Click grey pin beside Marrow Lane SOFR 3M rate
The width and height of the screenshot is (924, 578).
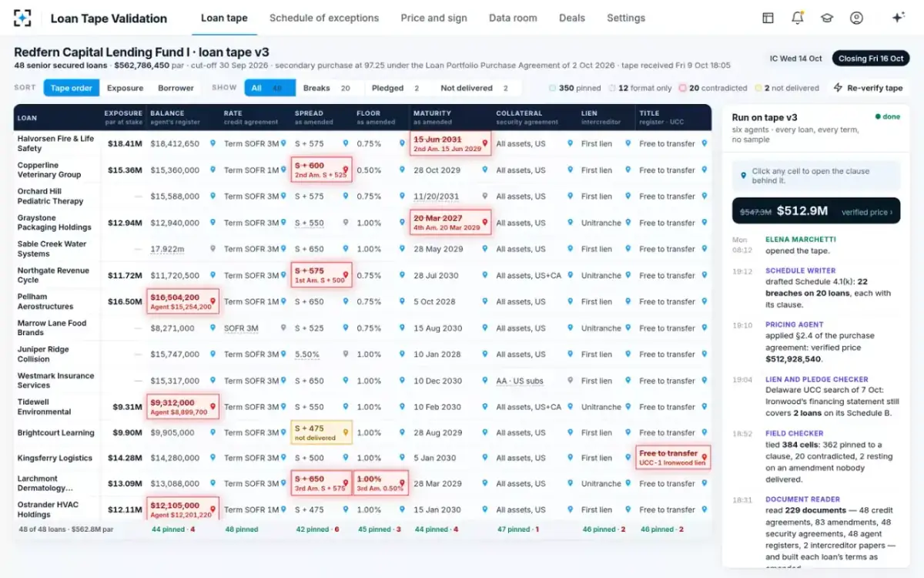coord(284,328)
